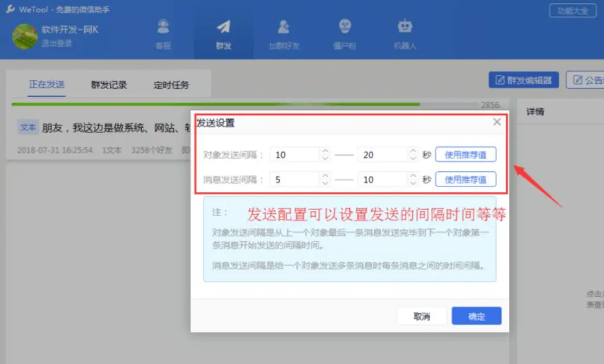Viewport: 604px width, 364px height.
Task: Select the 正在发送 tab
Action: [x=47, y=85]
